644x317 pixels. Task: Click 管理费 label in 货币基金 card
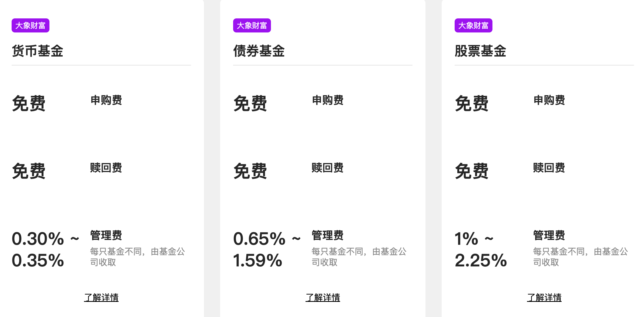click(106, 235)
